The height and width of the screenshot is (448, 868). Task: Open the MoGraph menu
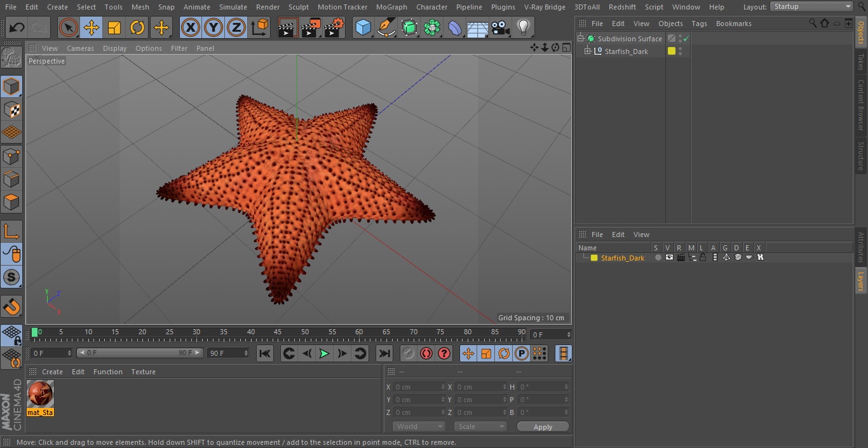coord(391,7)
